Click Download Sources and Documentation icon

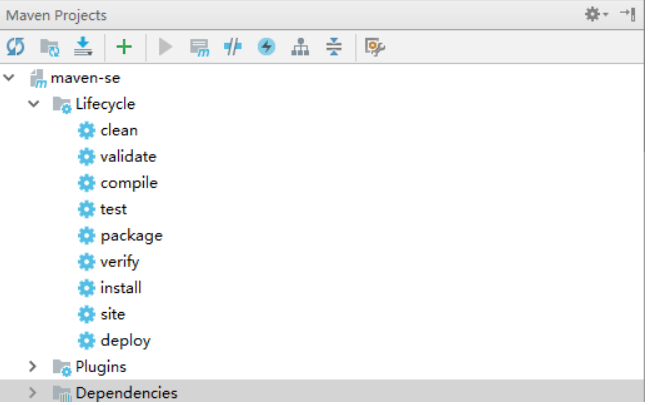[83, 46]
